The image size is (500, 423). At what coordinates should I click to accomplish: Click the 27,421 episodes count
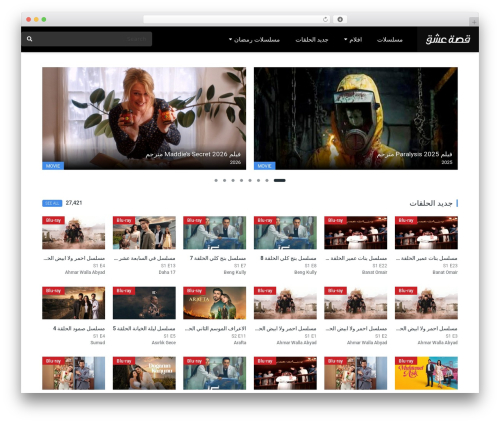coord(74,203)
